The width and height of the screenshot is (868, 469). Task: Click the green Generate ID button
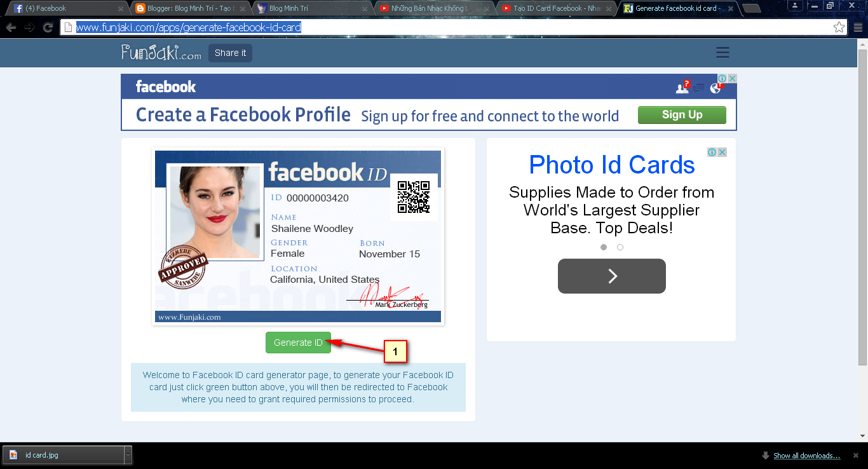click(x=298, y=342)
